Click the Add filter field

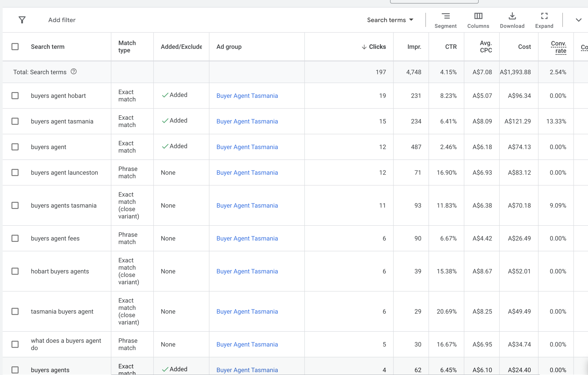tap(62, 20)
